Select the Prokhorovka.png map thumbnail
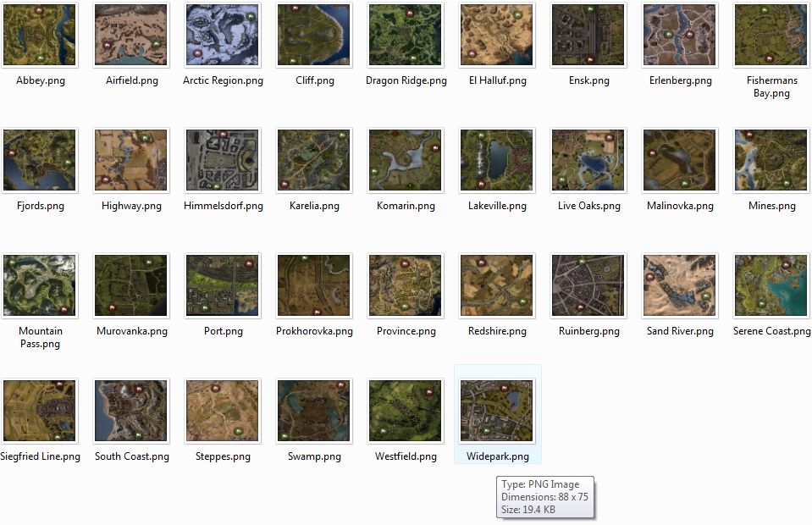 click(314, 285)
